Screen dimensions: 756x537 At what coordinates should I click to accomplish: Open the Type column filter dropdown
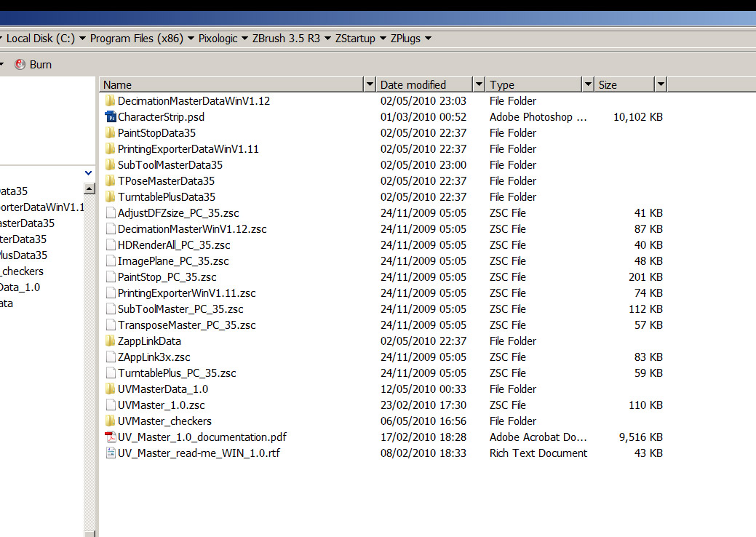(588, 84)
